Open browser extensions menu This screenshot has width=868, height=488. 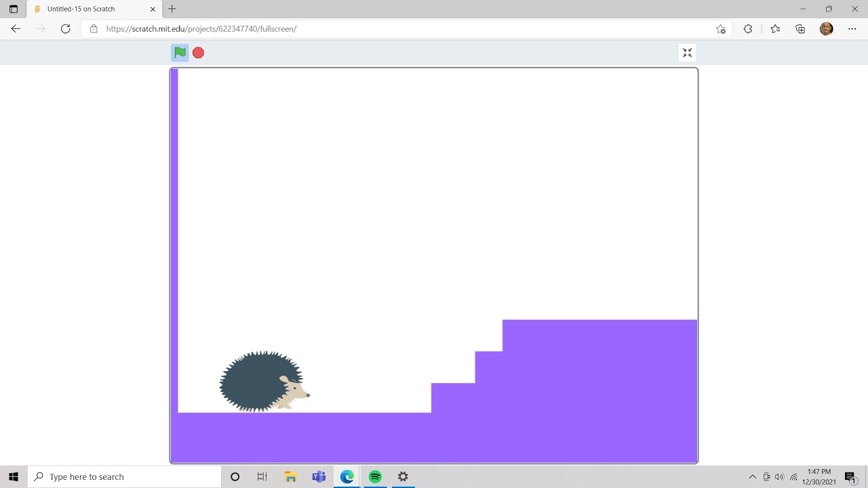[x=748, y=29]
